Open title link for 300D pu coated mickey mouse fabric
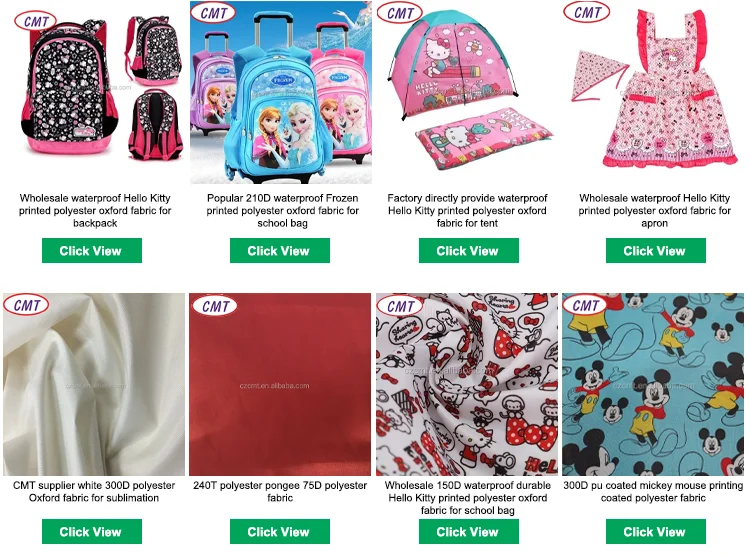 [653, 491]
